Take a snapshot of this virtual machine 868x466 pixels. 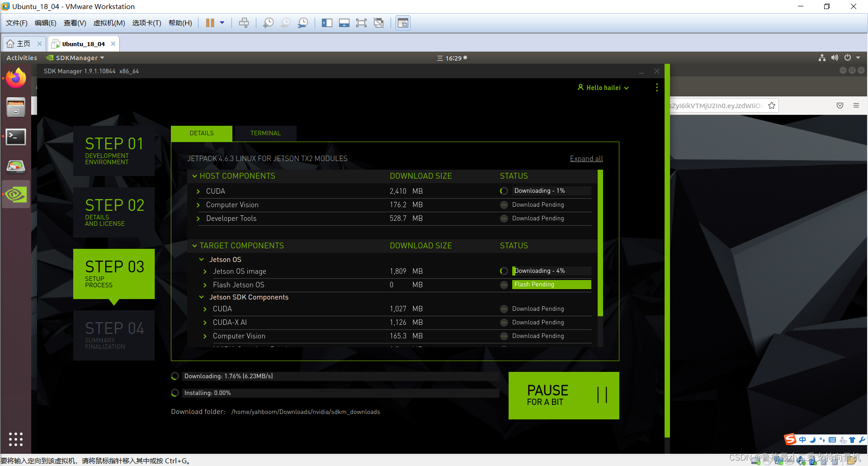coord(269,23)
